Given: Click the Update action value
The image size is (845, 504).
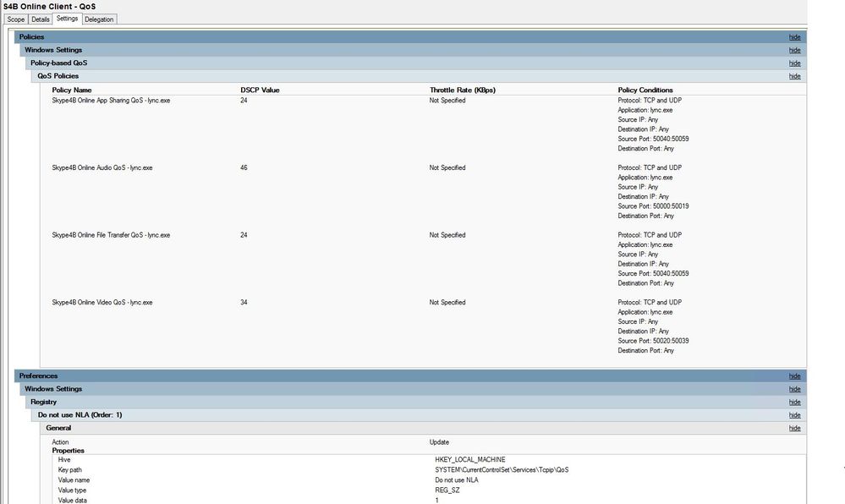Looking at the screenshot, I should click(439, 442).
